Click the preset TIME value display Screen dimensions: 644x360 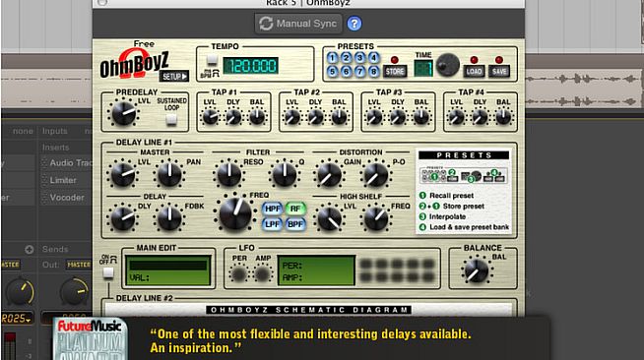[x=423, y=69]
